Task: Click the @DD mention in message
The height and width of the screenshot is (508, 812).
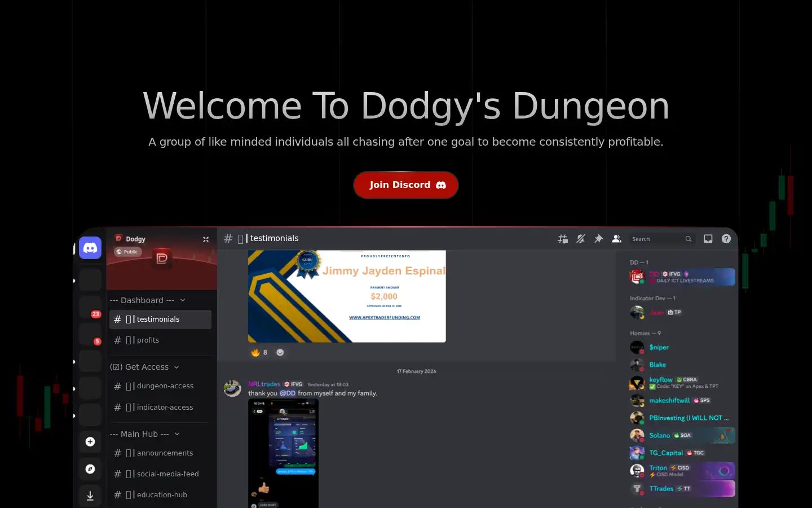Action: tap(288, 393)
